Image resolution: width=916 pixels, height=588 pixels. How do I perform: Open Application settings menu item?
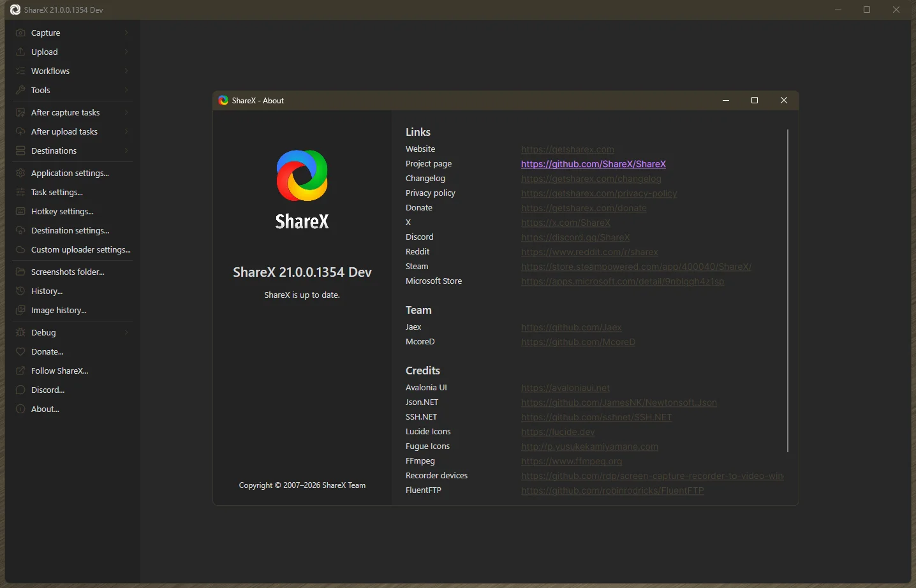click(72, 173)
